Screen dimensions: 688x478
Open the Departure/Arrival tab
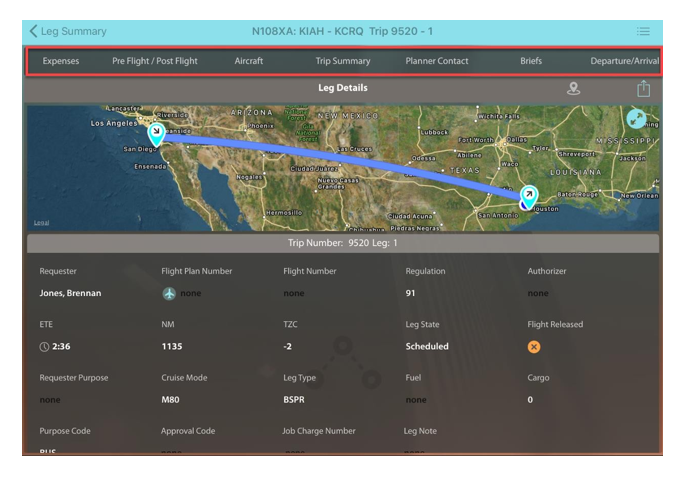[624, 61]
